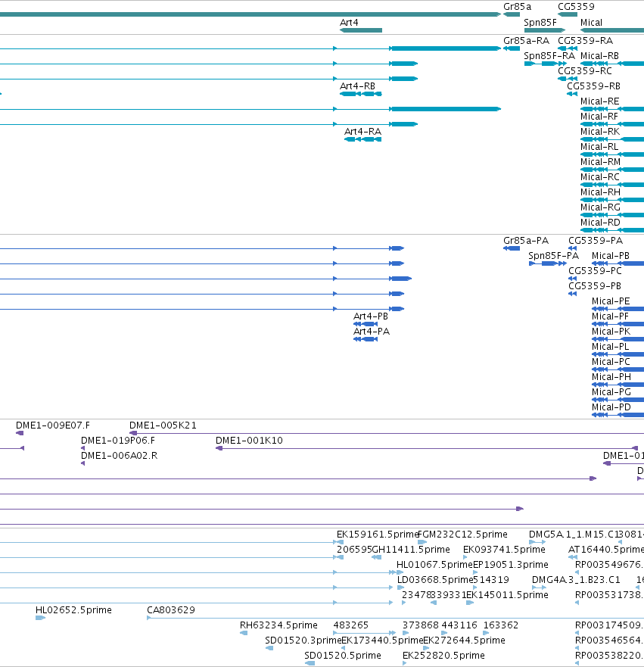Image resolution: width=644 pixels, height=667 pixels.
Task: Select the 483265 EST feature
Action: [364, 633]
